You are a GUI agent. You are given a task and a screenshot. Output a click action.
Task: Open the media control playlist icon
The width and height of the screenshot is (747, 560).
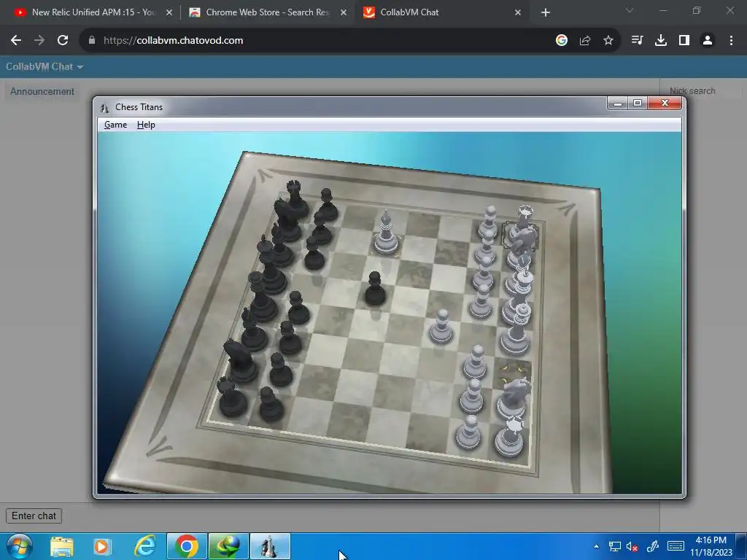click(x=637, y=41)
